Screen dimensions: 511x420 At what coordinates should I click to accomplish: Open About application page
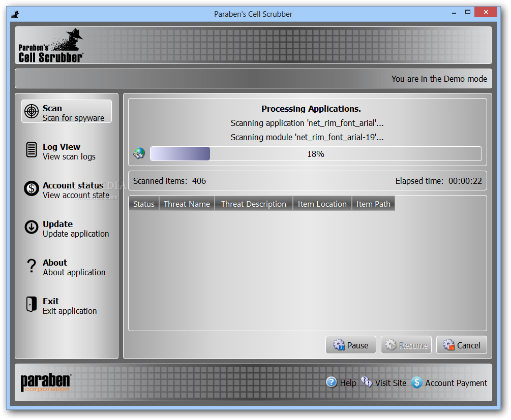pyautogui.click(x=67, y=266)
